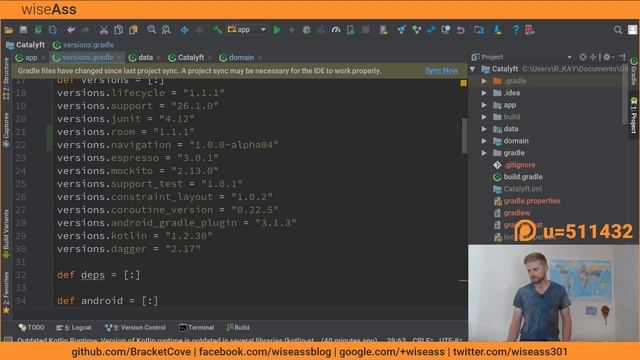Click the green hammer Make Project icon
Image resolution: width=640 pixels, height=360 pixels.
coord(218,30)
